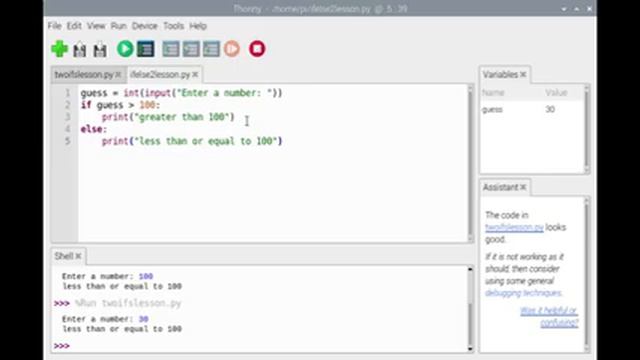Click the 'else:' code line
Screen dimensions: 640x360
[x=93, y=129]
